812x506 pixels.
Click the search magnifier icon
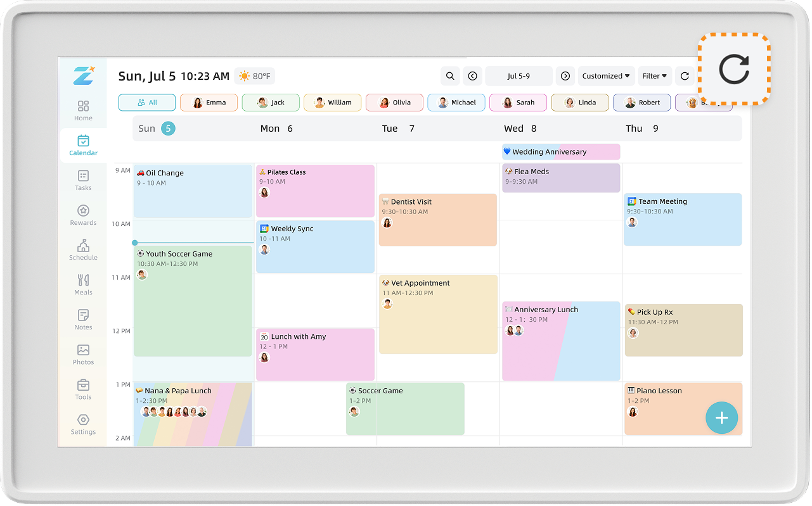pos(450,76)
